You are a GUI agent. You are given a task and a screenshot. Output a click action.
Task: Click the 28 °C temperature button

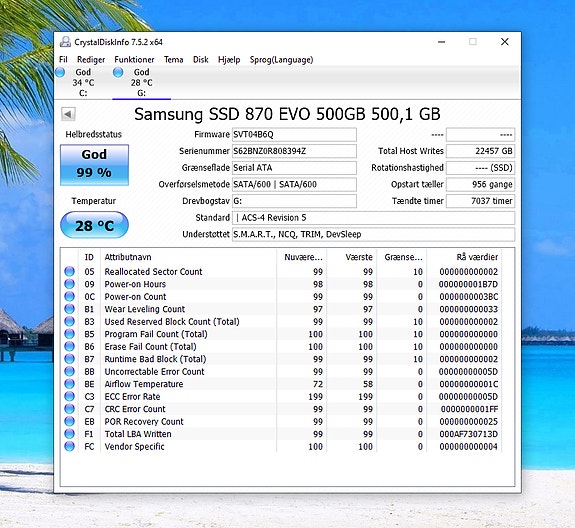[94, 225]
